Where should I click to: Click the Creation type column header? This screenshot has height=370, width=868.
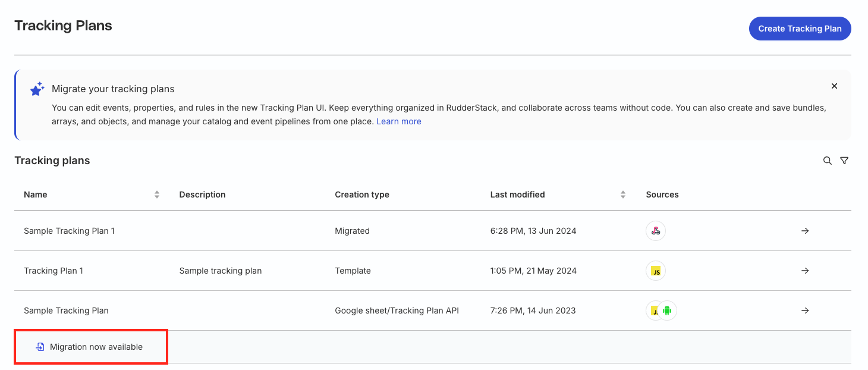click(362, 195)
